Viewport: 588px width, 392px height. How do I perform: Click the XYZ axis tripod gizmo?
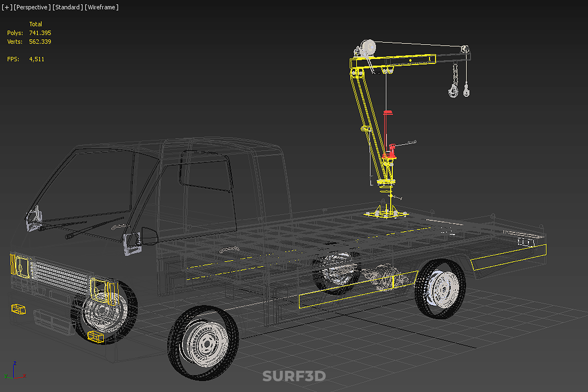[14, 371]
